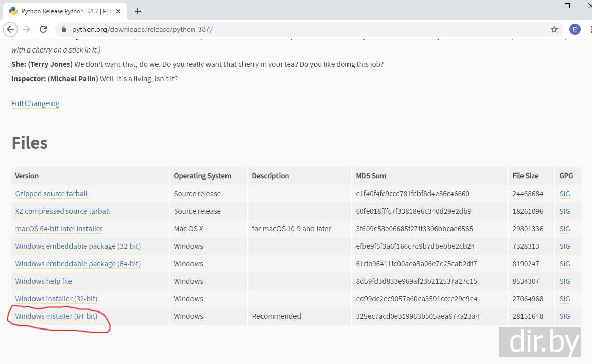592x364 pixels.
Task: Open SIG link for Gzipped source tarball
Action: (565, 194)
